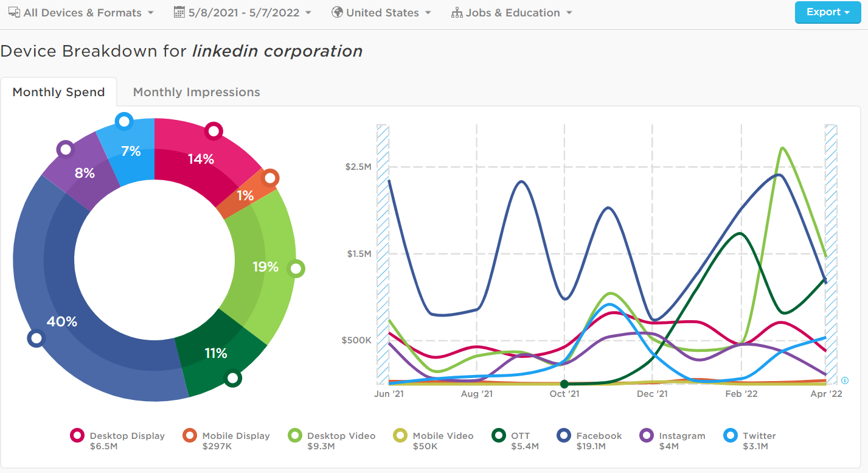Click the devices icon beside All Devices & Formats

pyautogui.click(x=14, y=12)
